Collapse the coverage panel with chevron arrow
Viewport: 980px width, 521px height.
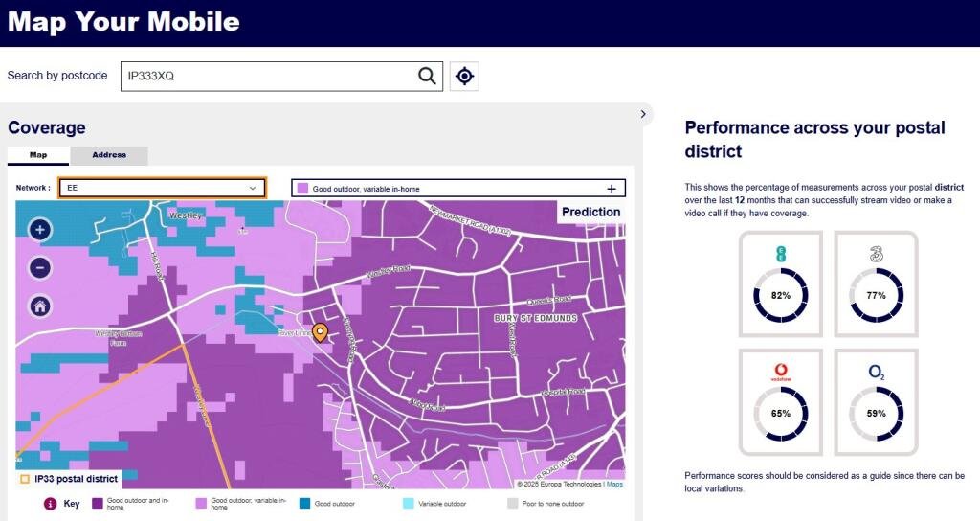[643, 114]
